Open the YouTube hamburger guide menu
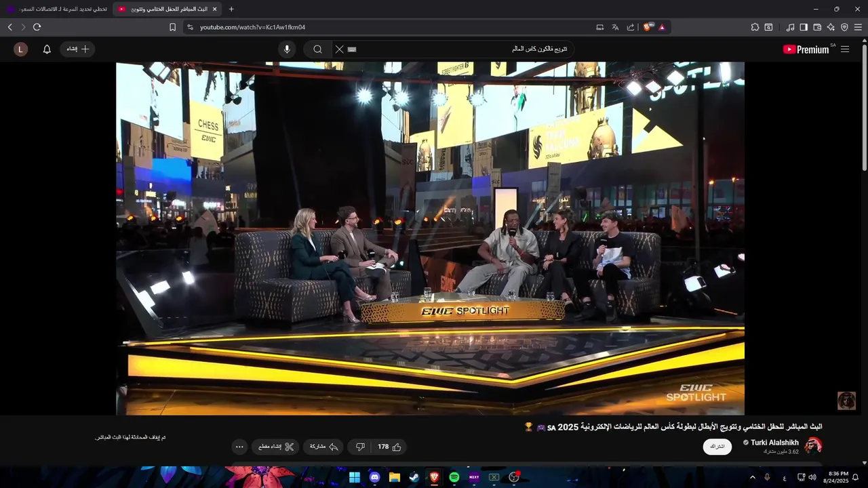This screenshot has width=868, height=488. pos(845,49)
